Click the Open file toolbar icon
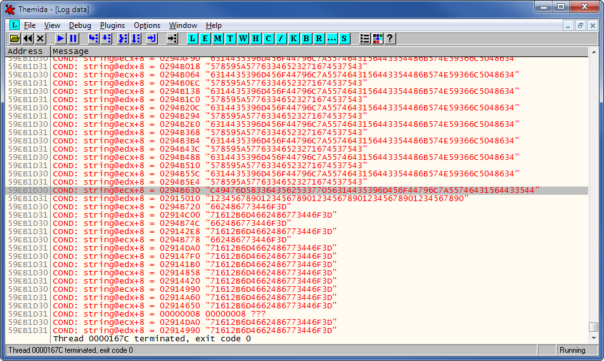 15,39
